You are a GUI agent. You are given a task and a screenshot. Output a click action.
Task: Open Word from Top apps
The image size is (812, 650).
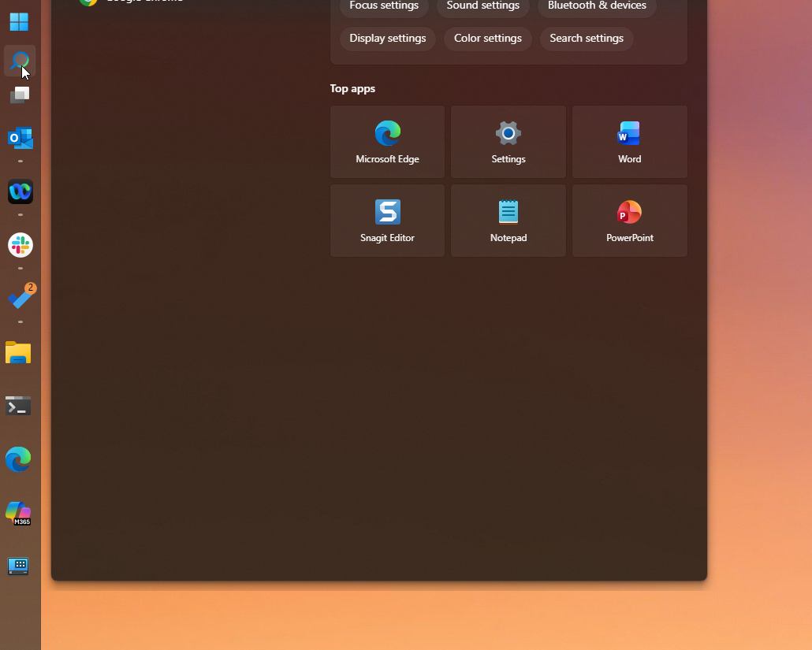pyautogui.click(x=629, y=142)
